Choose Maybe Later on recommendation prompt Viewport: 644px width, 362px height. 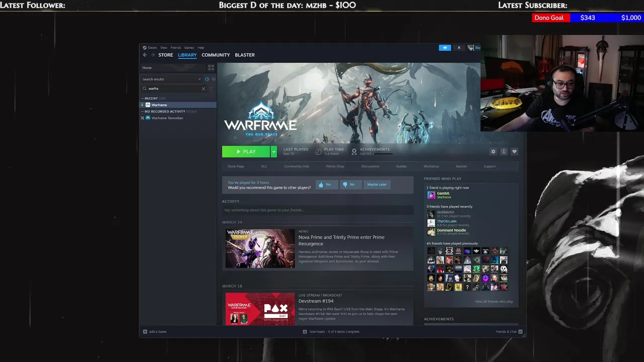[x=377, y=185]
